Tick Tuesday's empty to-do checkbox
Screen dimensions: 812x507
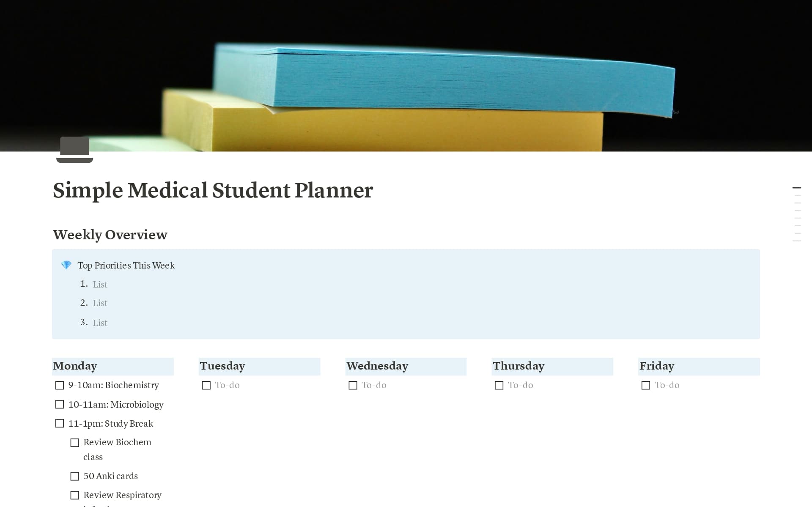[206, 386]
